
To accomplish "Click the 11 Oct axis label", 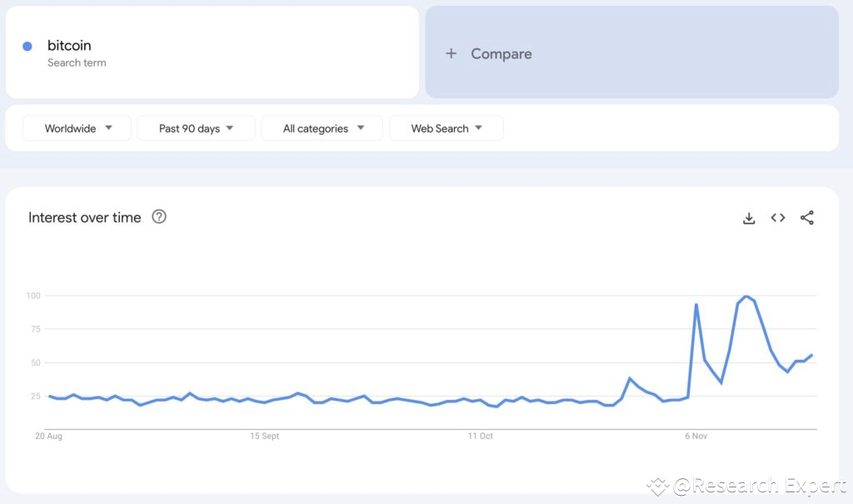I will (x=480, y=436).
